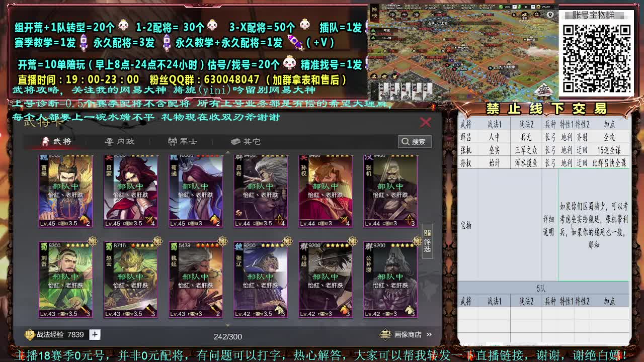Click 比群吕快全谋 cell in table

coord(609,163)
